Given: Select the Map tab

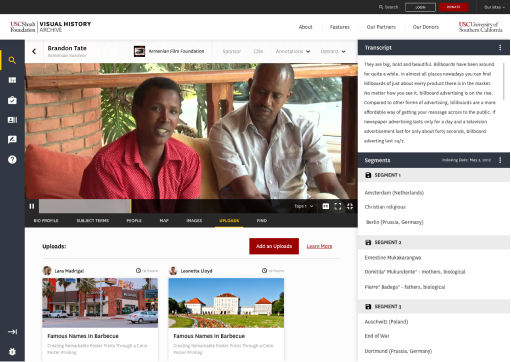Looking at the screenshot, I should pyautogui.click(x=164, y=221).
